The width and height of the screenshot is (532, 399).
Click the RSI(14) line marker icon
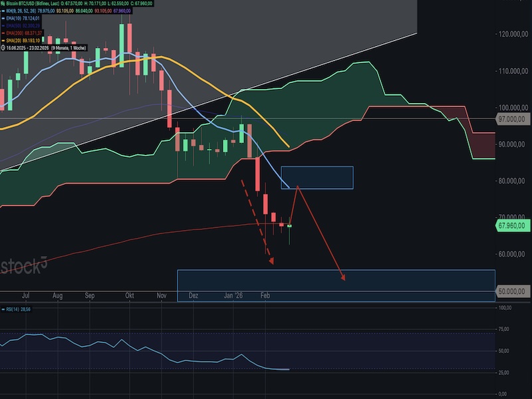[x=4, y=310]
